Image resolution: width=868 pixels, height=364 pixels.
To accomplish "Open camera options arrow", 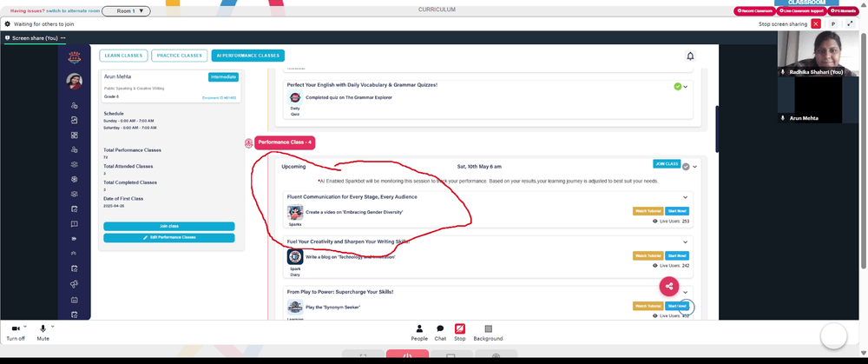I will [25, 327].
